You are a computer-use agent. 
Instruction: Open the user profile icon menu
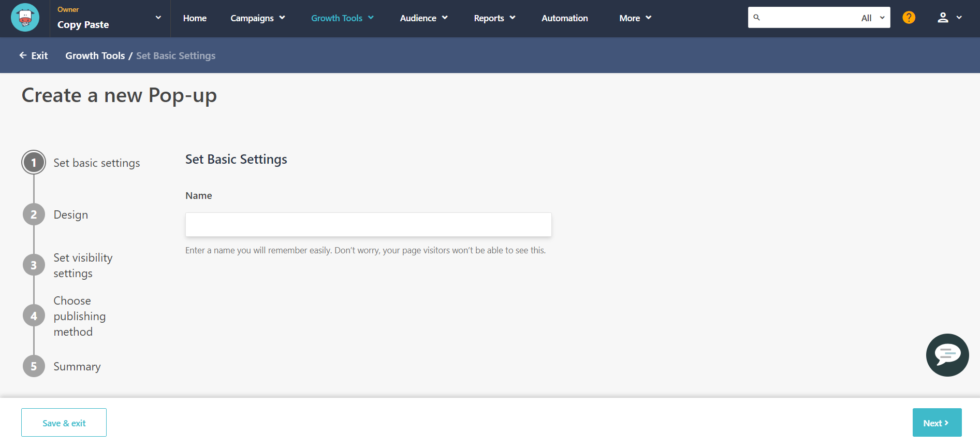(943, 18)
